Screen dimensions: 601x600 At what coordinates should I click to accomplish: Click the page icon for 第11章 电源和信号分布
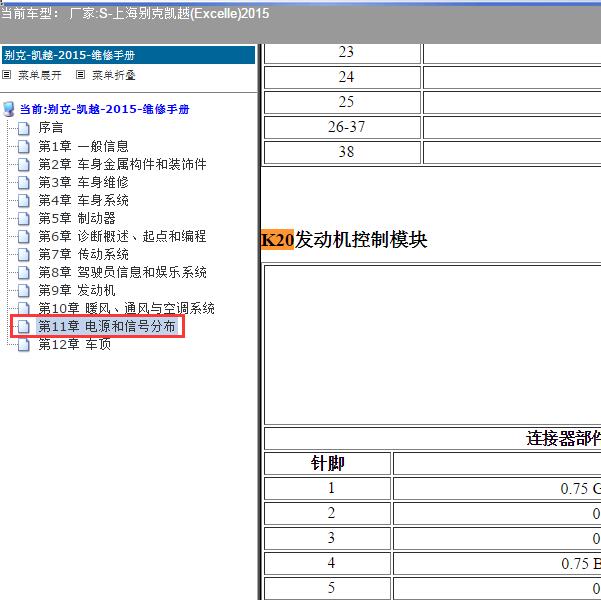click(x=24, y=326)
